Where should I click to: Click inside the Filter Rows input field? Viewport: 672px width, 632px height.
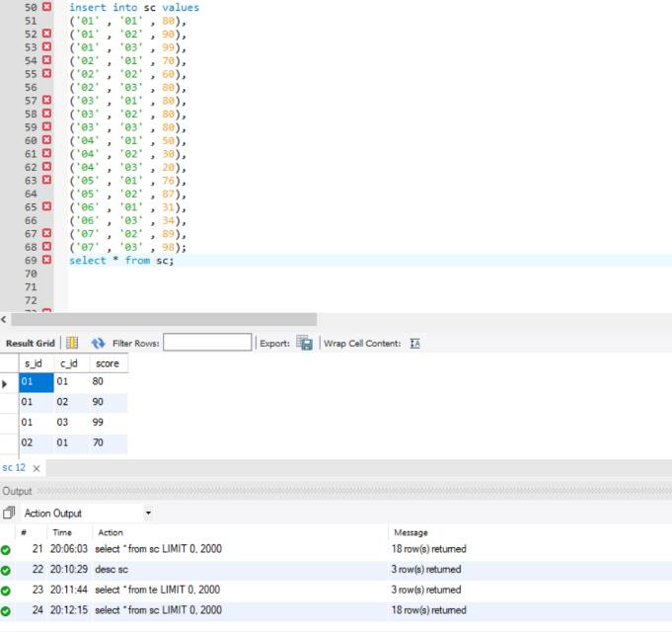(207, 344)
